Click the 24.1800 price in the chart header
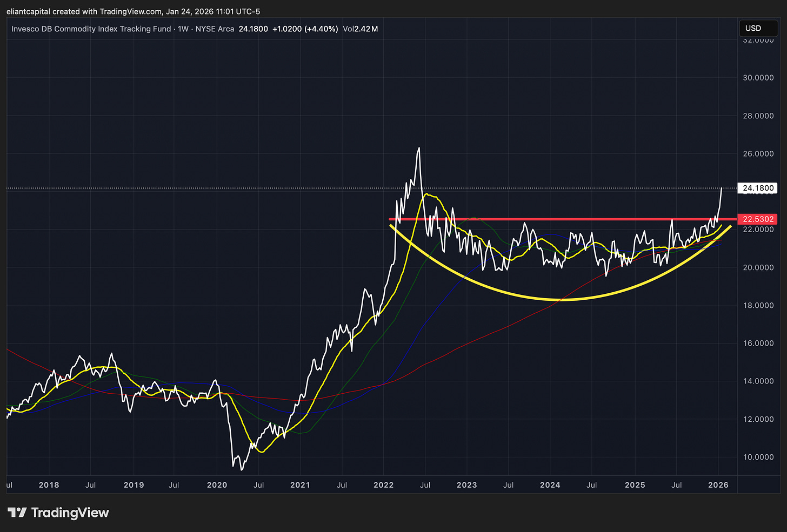This screenshot has width=787, height=532. (253, 29)
